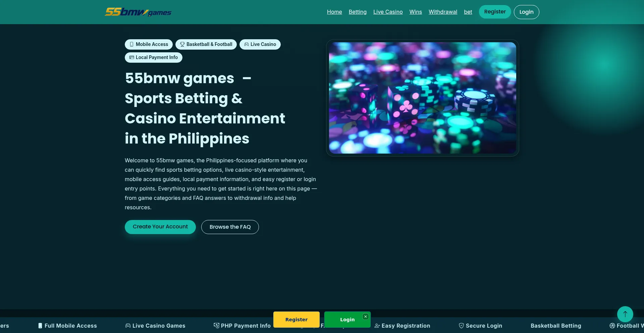
Task: Click the bet nav link
Action: pyautogui.click(x=468, y=12)
